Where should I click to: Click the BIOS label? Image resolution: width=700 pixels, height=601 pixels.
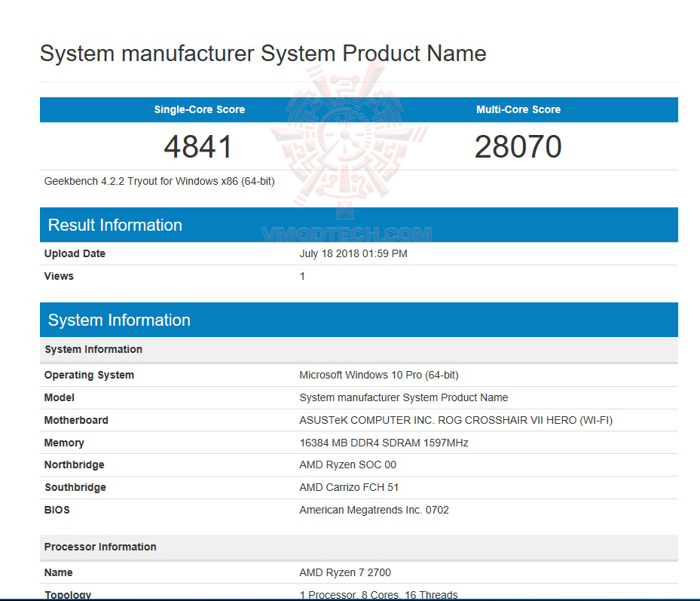click(57, 510)
